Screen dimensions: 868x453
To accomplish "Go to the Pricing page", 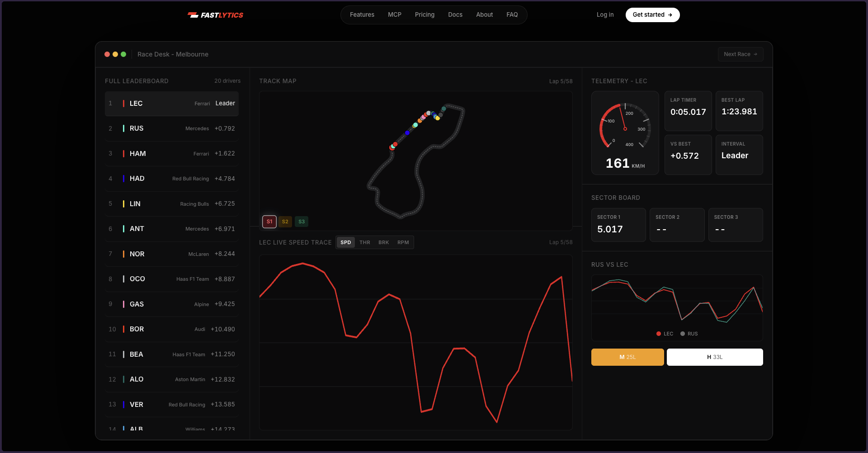I will 425,14.
